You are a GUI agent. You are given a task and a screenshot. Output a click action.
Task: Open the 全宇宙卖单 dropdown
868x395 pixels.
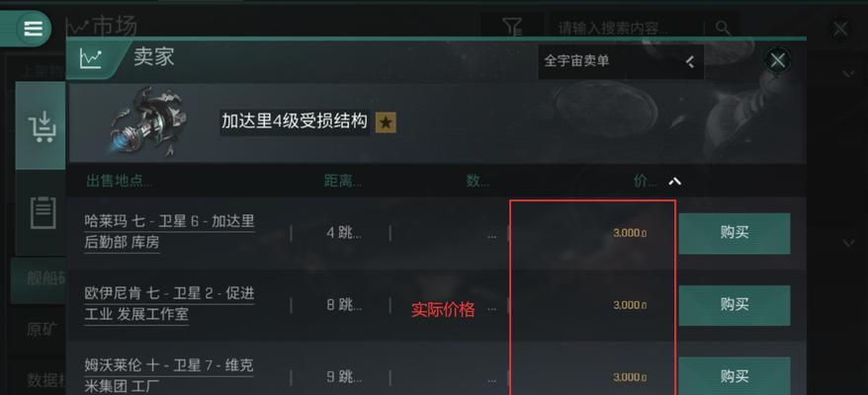[620, 61]
